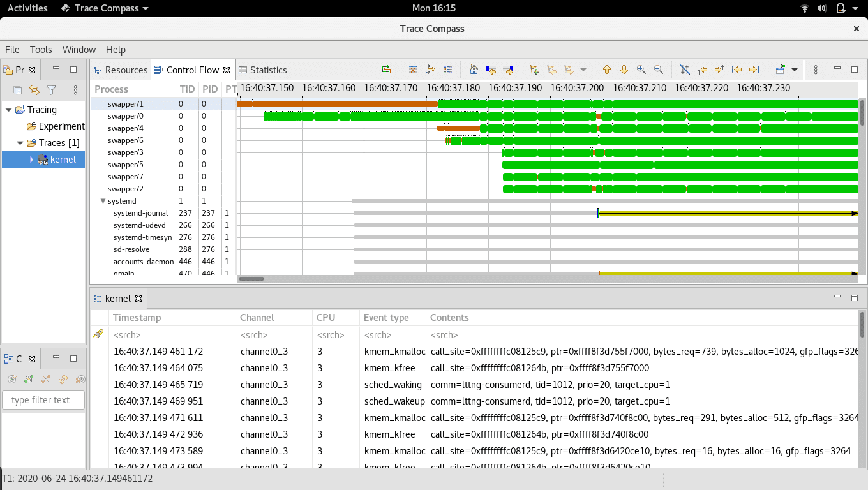Select the swapper/0 process row
The image size is (868, 490).
click(x=163, y=116)
